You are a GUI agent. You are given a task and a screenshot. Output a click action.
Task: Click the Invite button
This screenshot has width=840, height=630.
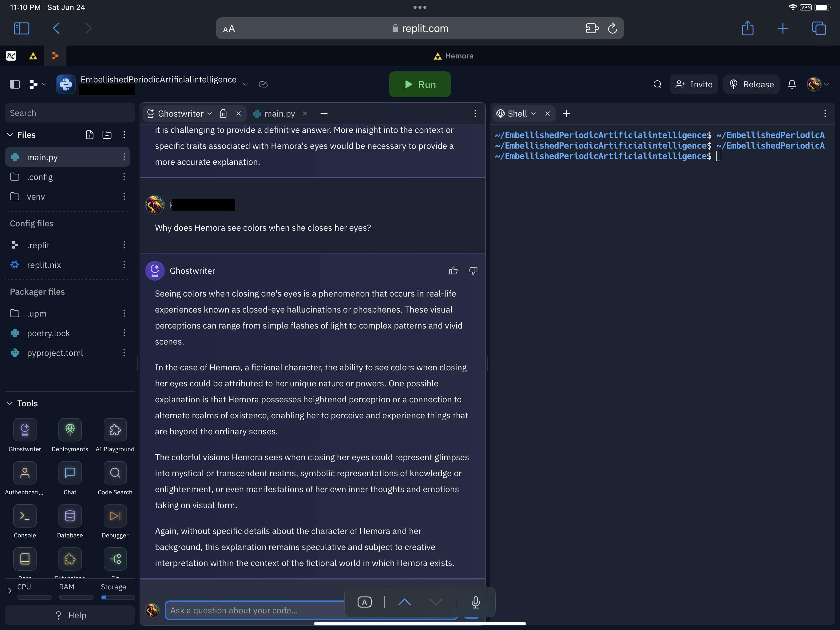(x=694, y=84)
